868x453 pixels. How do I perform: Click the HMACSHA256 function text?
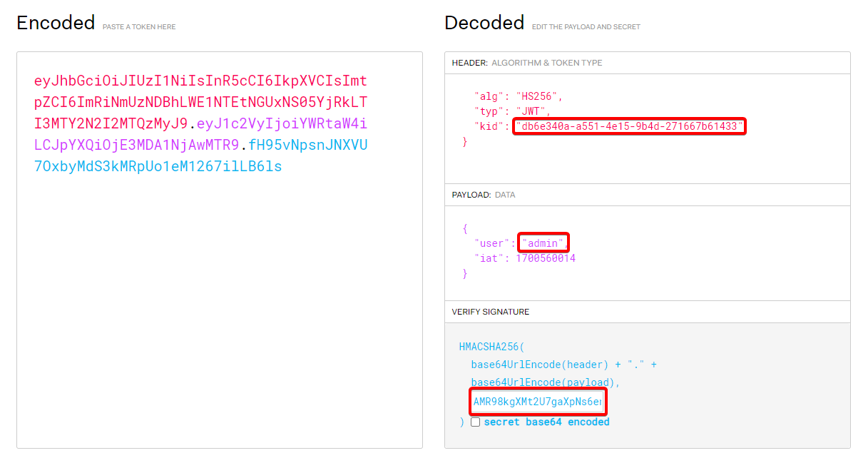[491, 347]
